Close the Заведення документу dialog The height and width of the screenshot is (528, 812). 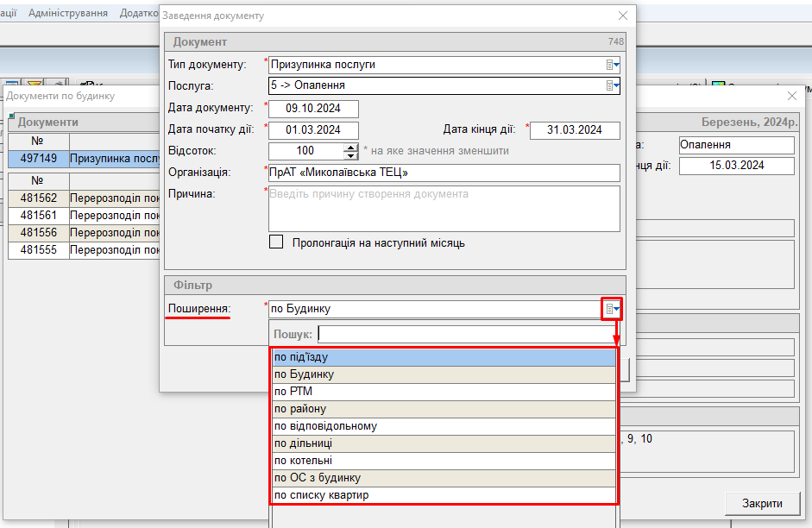[x=623, y=16]
